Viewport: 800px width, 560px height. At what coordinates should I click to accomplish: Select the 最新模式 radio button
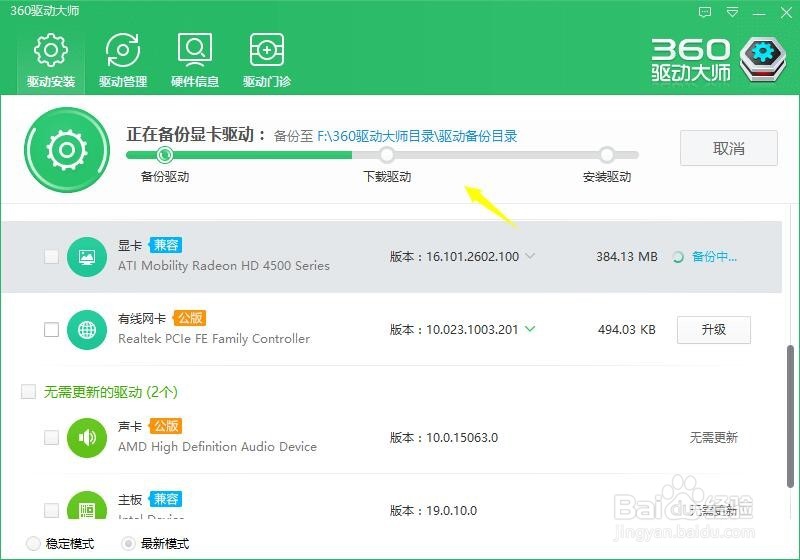128,544
